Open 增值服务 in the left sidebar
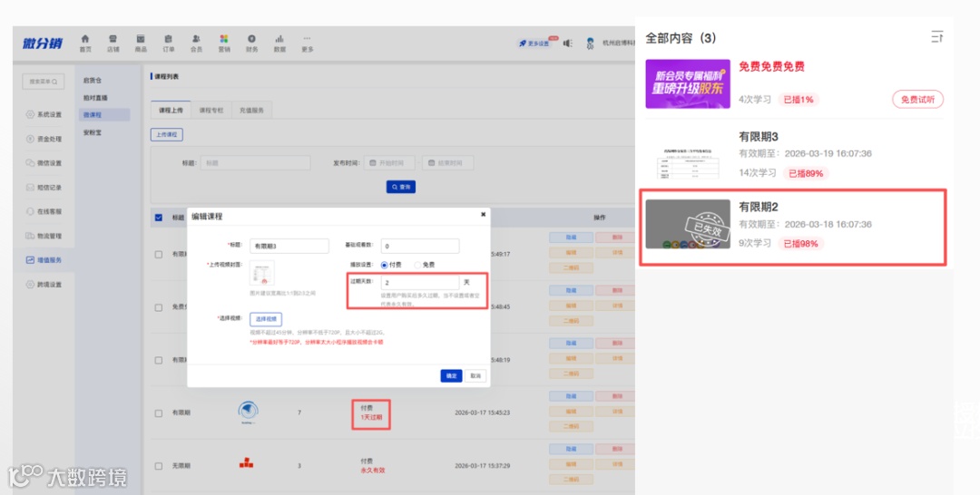 pos(44,259)
